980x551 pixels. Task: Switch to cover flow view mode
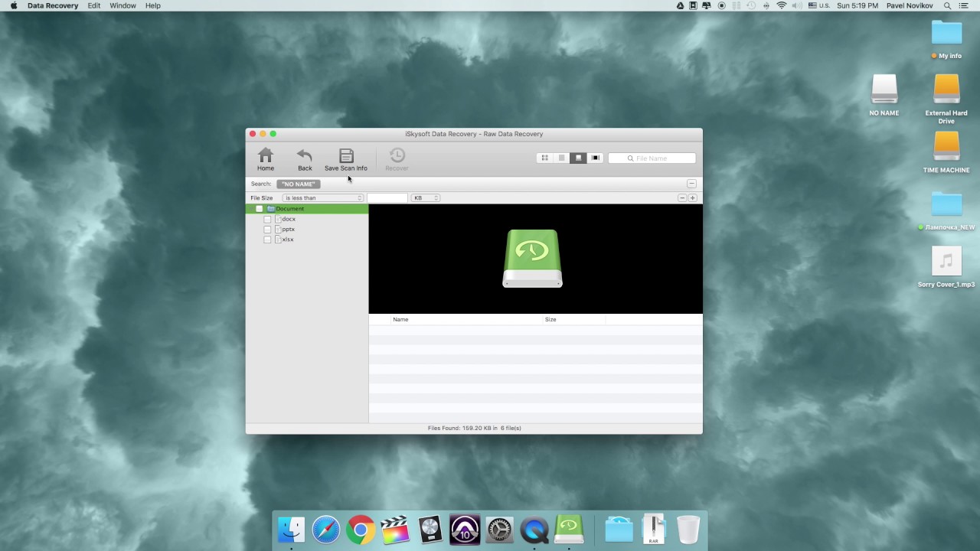[595, 158]
